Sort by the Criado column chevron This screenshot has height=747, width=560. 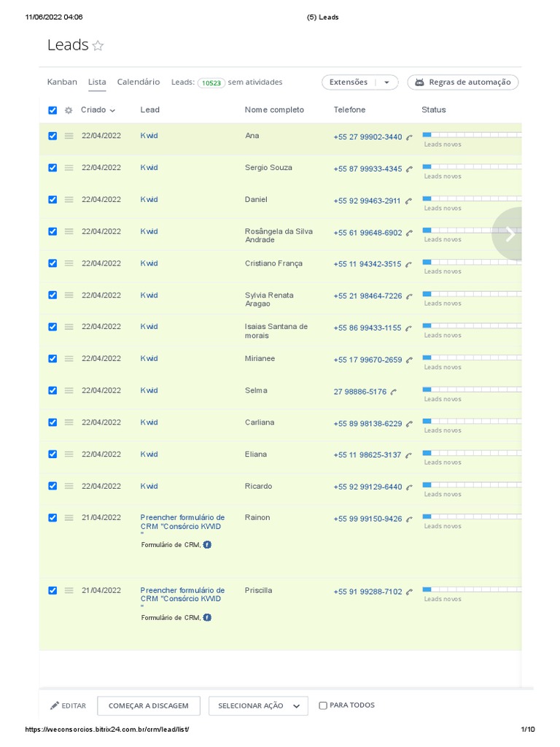(x=112, y=111)
